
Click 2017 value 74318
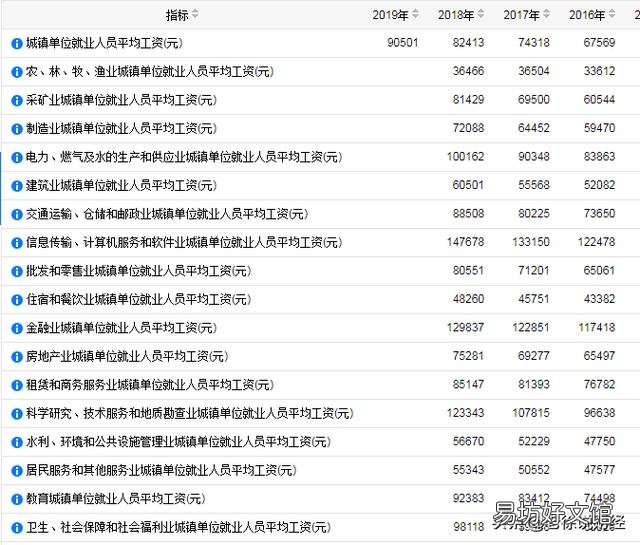(x=533, y=42)
